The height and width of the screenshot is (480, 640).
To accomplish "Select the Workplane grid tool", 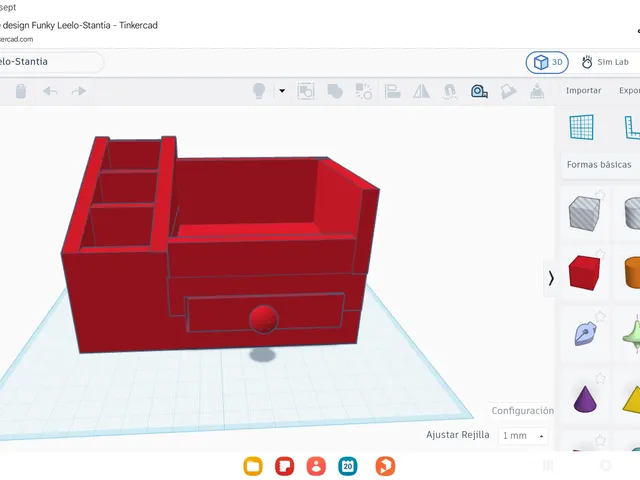I will [x=581, y=127].
